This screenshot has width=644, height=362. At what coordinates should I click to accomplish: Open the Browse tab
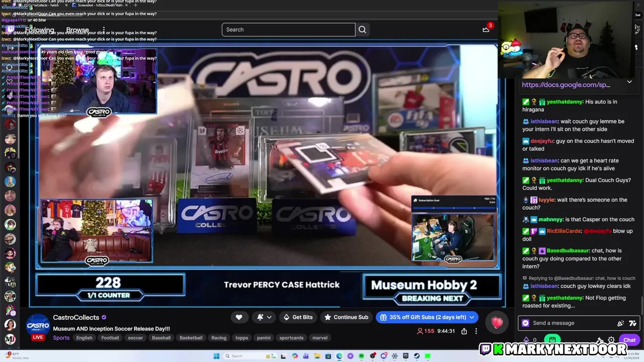click(x=77, y=30)
